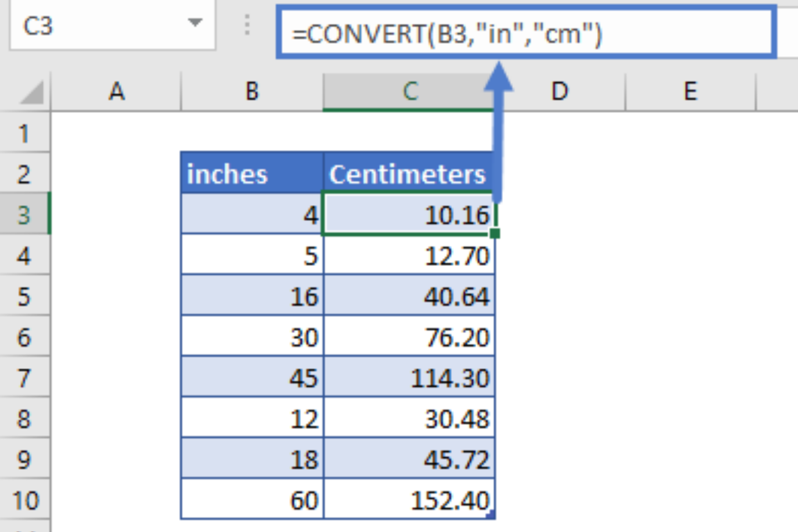Viewport: 798px width, 532px height.
Task: Select column A header
Action: (116, 91)
